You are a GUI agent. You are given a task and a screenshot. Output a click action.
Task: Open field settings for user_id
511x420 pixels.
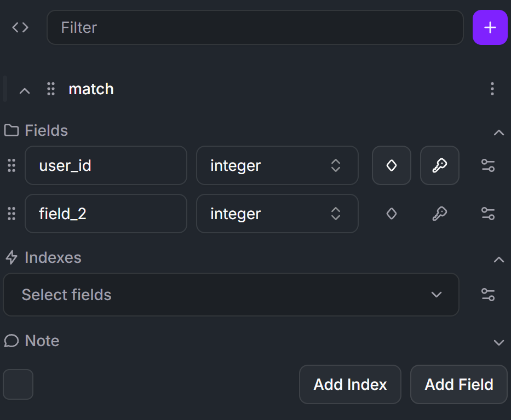(487, 165)
